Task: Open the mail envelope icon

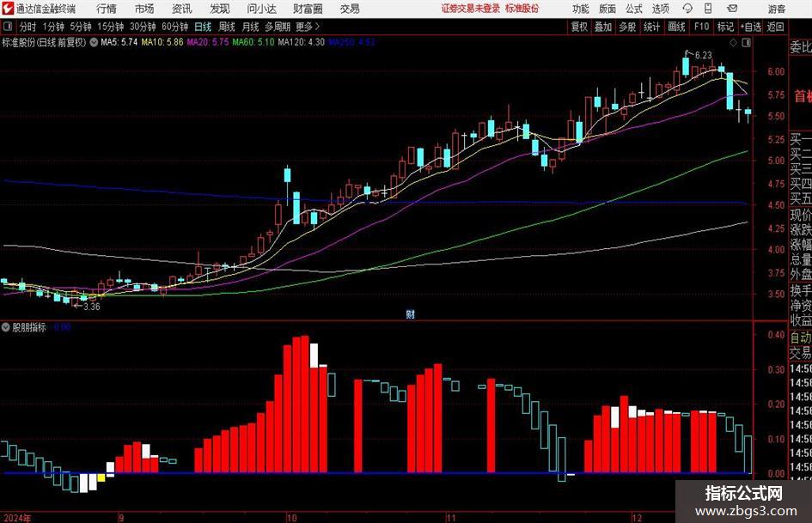Action: 732,9
